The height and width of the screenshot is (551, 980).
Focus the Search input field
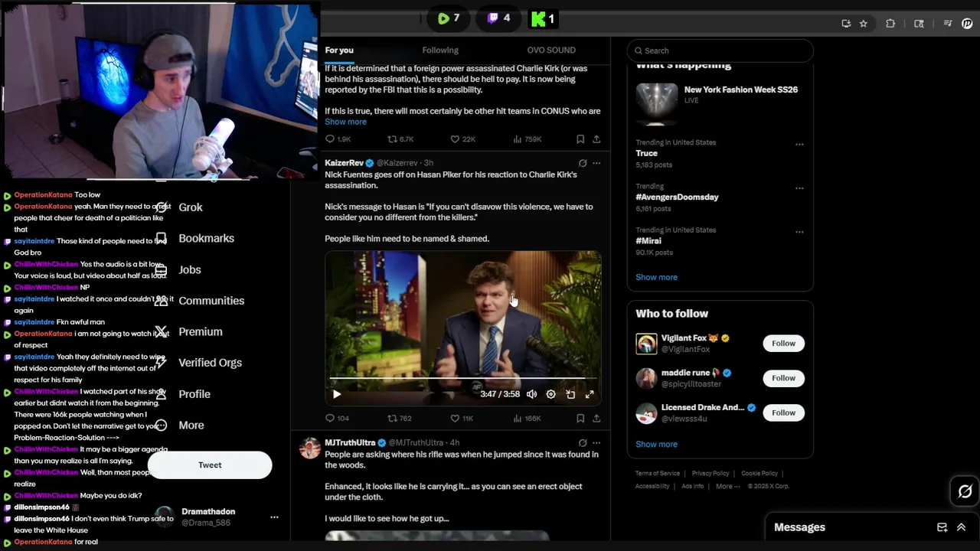720,51
